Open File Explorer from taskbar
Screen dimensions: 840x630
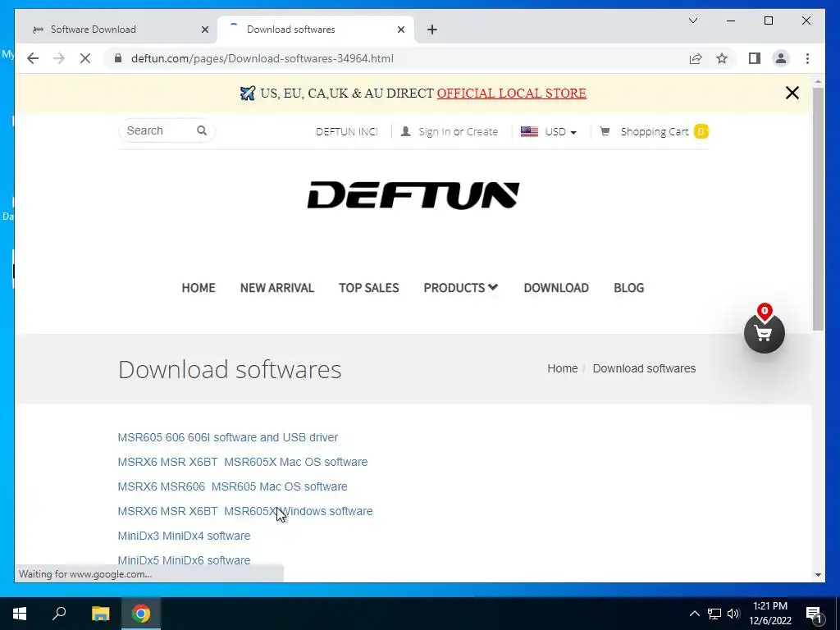tap(100, 614)
